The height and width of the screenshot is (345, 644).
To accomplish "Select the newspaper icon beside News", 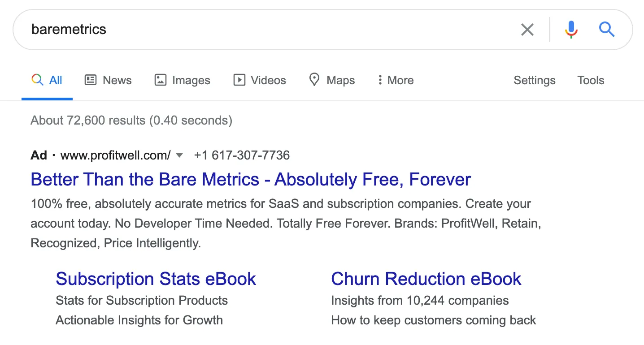I will pos(90,80).
